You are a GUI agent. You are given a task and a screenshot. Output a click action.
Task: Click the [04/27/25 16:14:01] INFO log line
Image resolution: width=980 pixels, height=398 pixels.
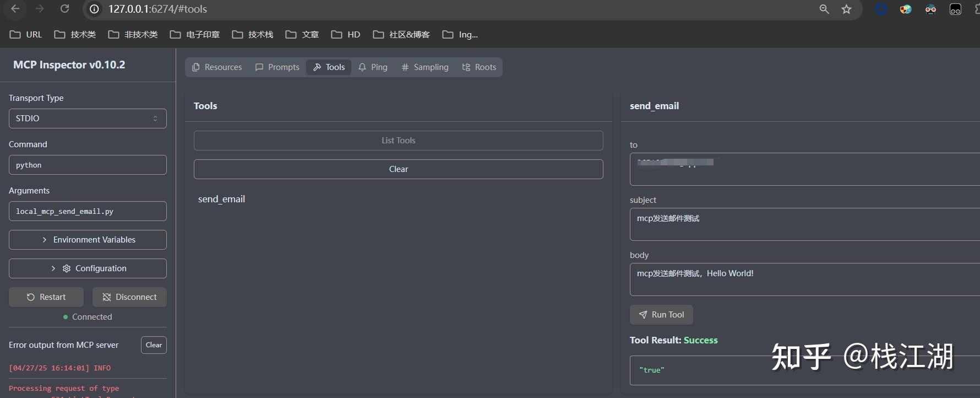pyautogui.click(x=59, y=368)
